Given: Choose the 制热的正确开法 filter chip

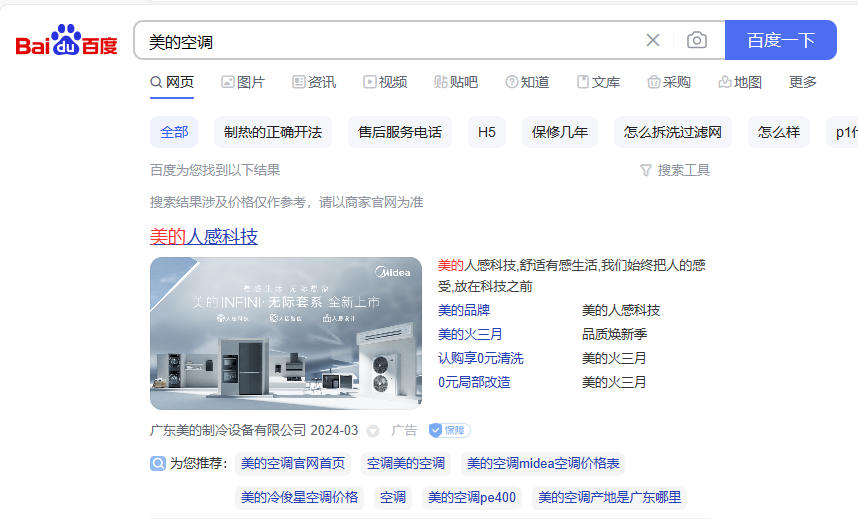Looking at the screenshot, I should tap(273, 132).
